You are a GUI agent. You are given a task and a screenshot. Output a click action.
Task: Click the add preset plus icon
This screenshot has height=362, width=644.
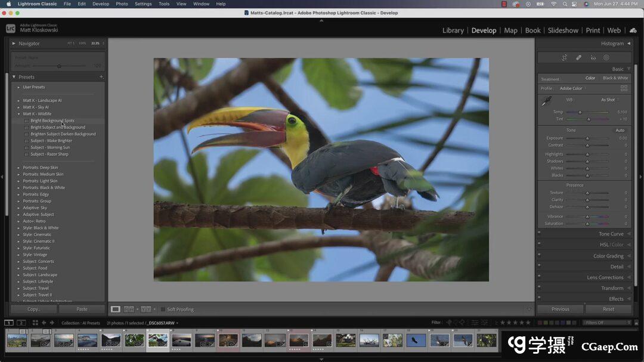point(101,77)
